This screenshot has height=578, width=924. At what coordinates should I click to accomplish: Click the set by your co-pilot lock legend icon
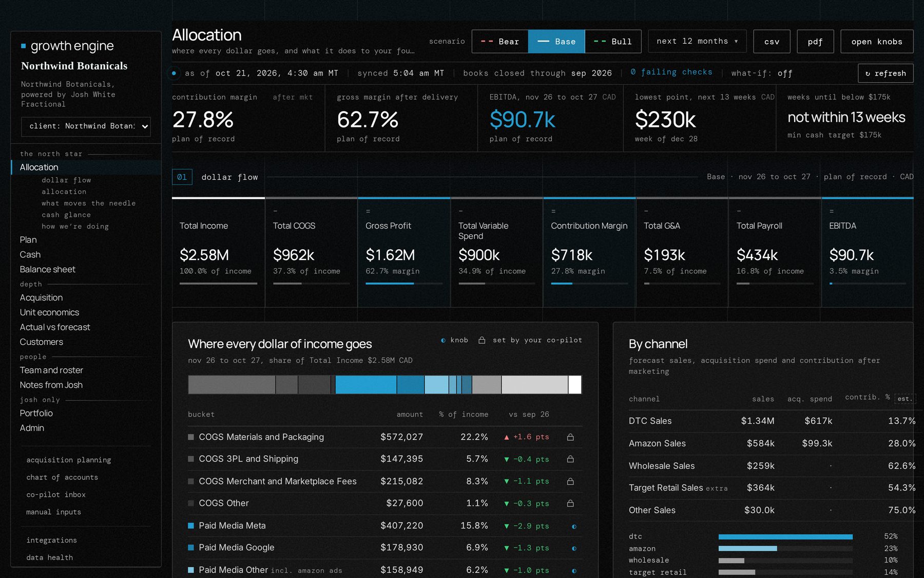tap(482, 340)
